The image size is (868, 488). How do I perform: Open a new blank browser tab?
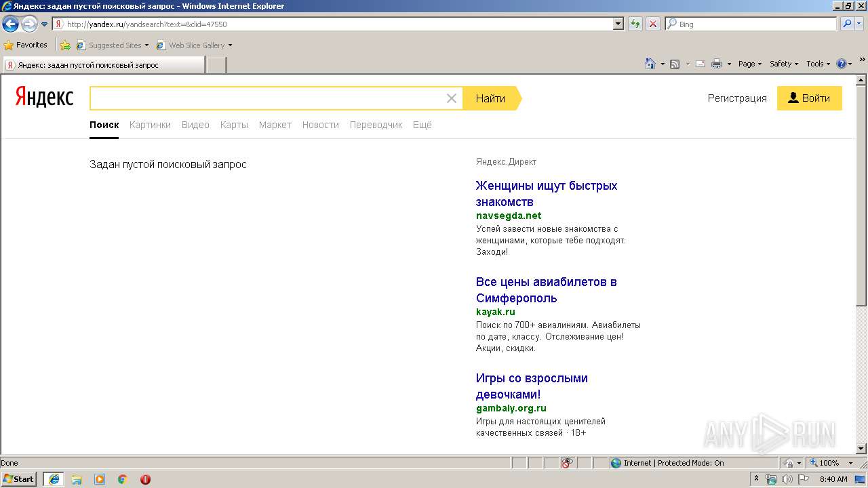coord(216,65)
